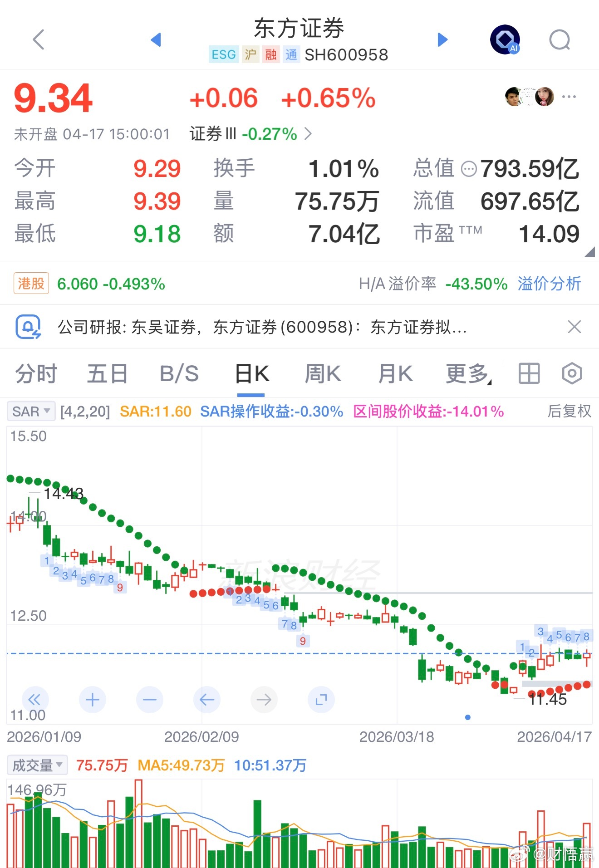Switch to previous stock with left triangle
This screenshot has width=599, height=868.
point(156,39)
